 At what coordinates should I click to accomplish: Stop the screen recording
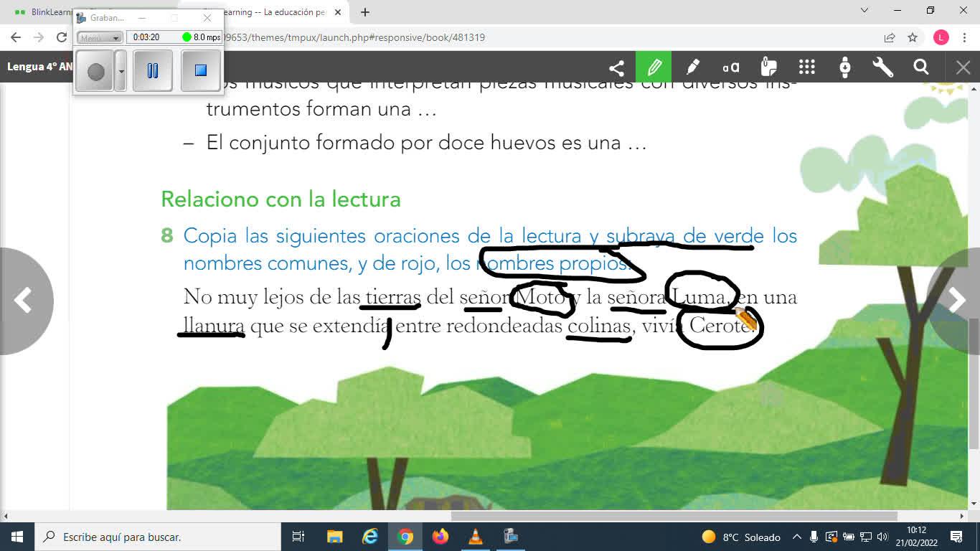pyautogui.click(x=201, y=70)
